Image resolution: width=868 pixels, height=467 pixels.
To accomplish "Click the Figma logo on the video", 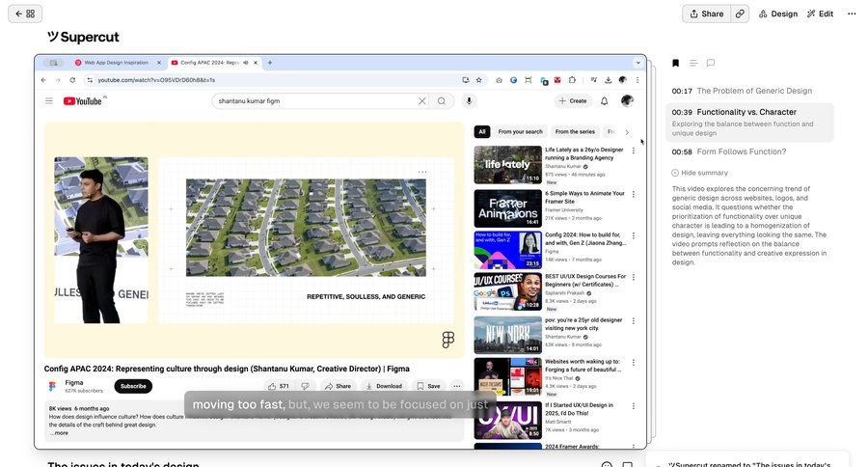I will click(x=448, y=340).
